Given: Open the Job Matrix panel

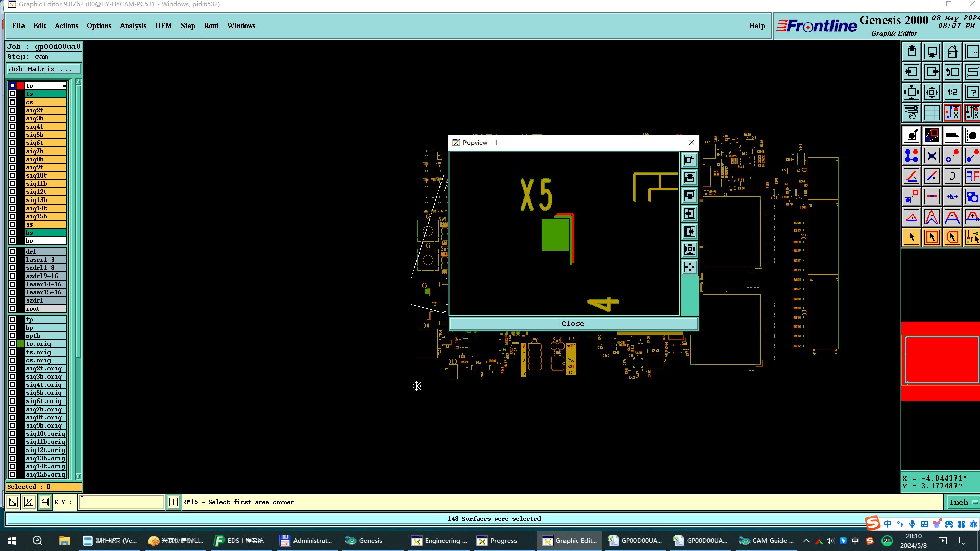Looking at the screenshot, I should (43, 69).
